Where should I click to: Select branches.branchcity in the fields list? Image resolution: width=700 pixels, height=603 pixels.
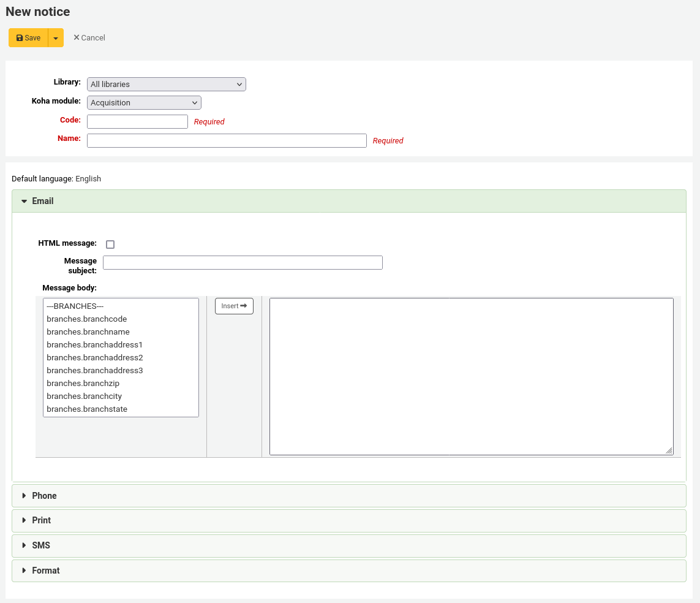click(84, 396)
